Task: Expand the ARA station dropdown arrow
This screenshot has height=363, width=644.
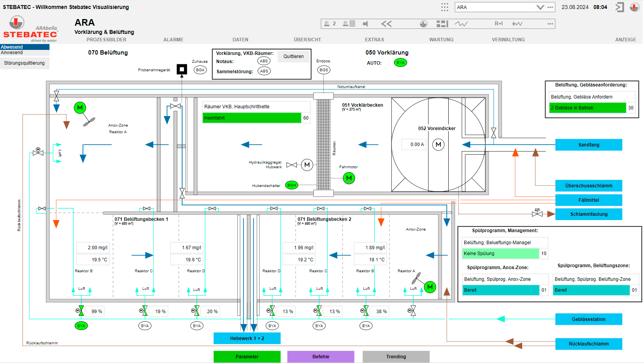Action: click(x=540, y=7)
